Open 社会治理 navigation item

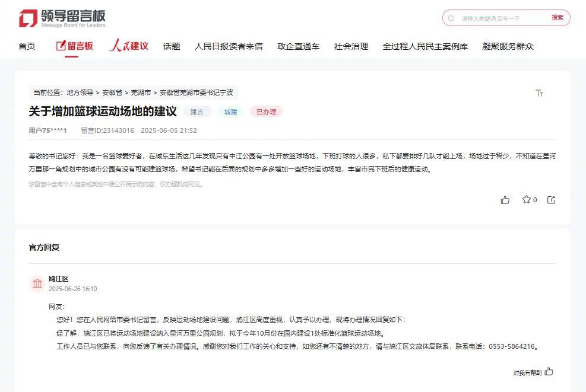(x=351, y=46)
